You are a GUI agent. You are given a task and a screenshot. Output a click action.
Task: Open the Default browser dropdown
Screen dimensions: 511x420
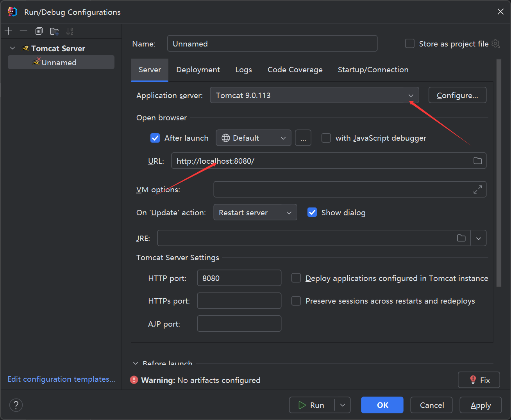point(254,138)
